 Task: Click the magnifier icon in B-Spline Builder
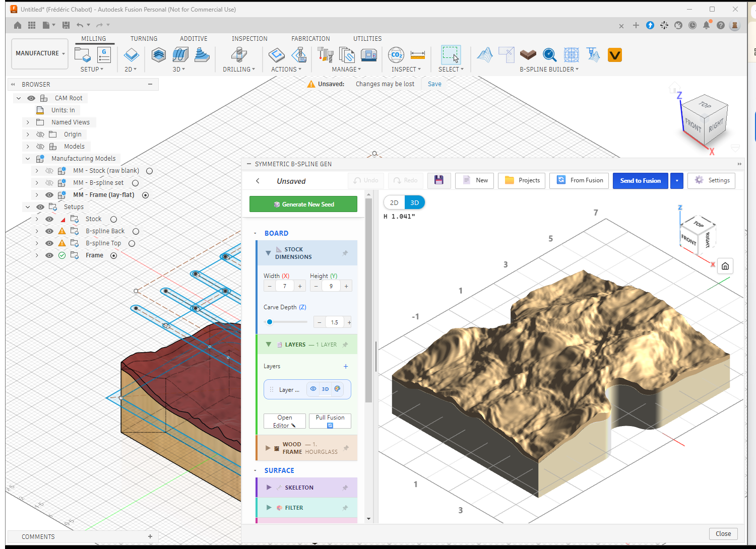(x=549, y=54)
